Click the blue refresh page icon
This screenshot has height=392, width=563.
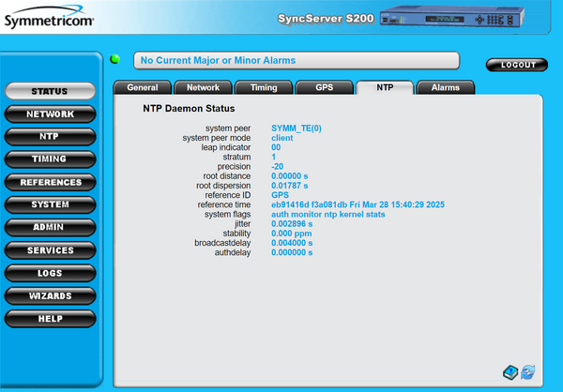[x=527, y=370]
